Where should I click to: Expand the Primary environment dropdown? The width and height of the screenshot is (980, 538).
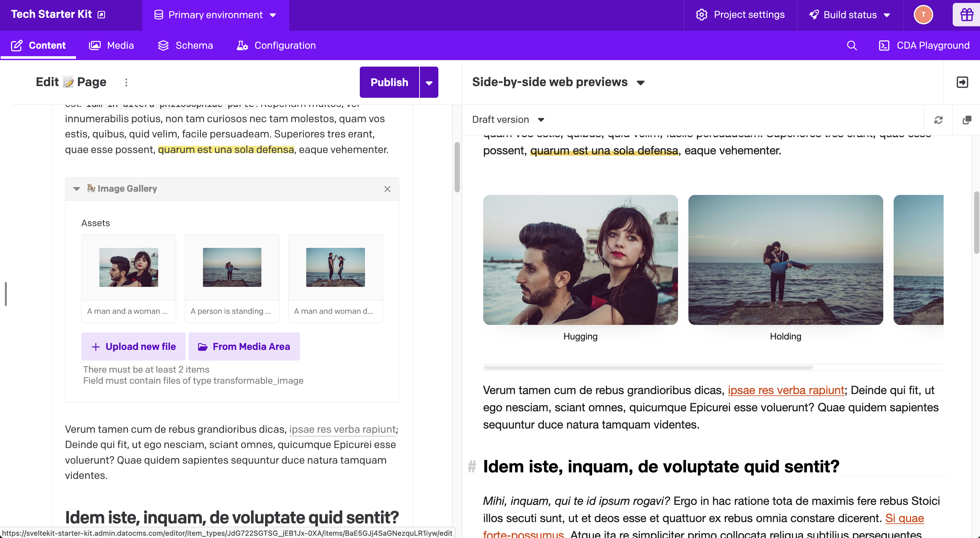pyautogui.click(x=215, y=15)
